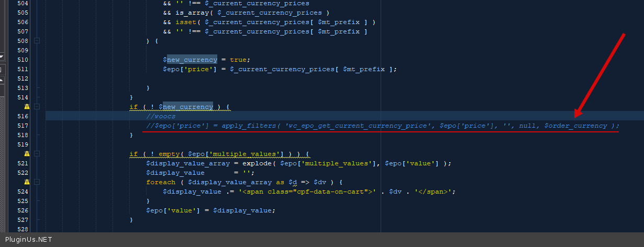
Task: Click the PluginUs.NET watermark text
Action: [28, 240]
